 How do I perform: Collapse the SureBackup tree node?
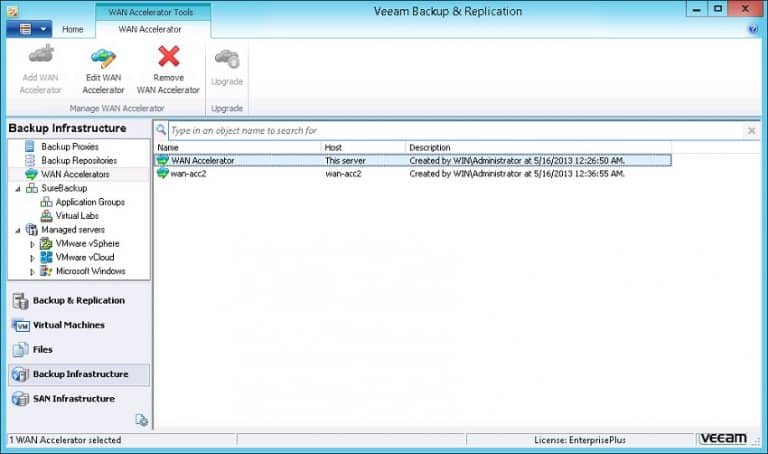18,189
